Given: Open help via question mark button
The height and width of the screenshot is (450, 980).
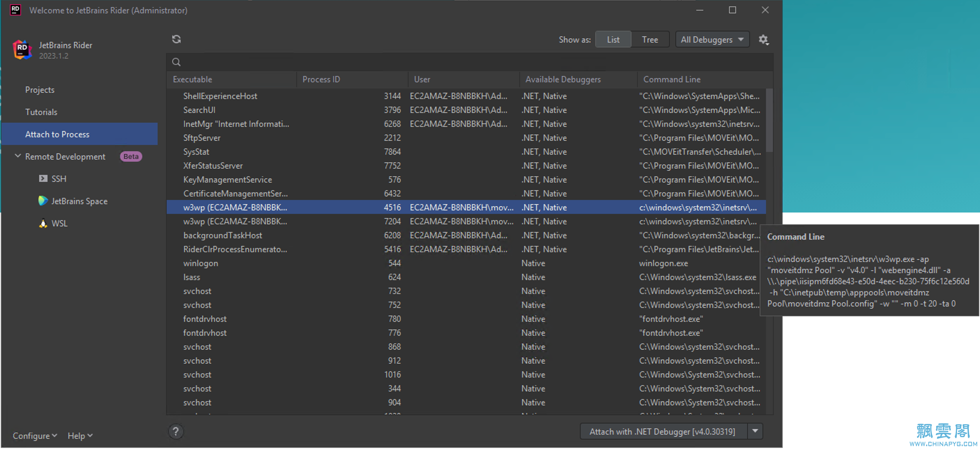Looking at the screenshot, I should point(176,432).
